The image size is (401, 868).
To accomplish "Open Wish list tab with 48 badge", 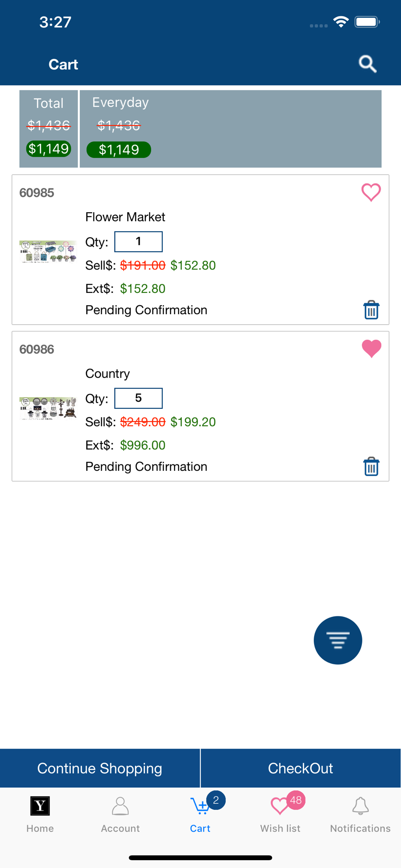I will 281,815.
